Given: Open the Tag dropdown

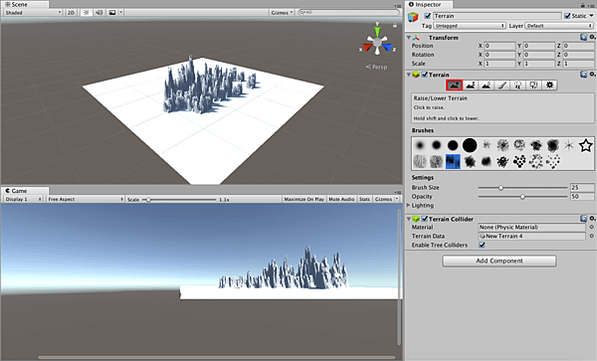Looking at the screenshot, I should (469, 26).
